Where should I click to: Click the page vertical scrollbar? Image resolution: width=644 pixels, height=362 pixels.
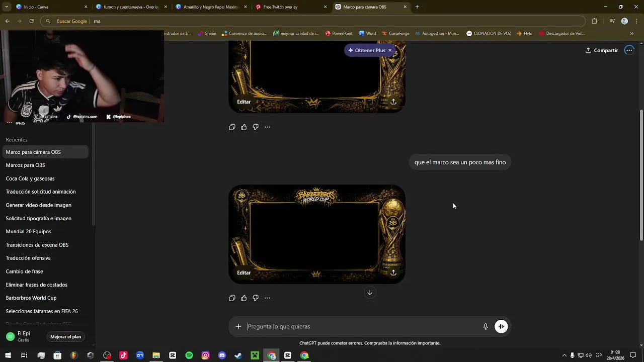(641, 175)
